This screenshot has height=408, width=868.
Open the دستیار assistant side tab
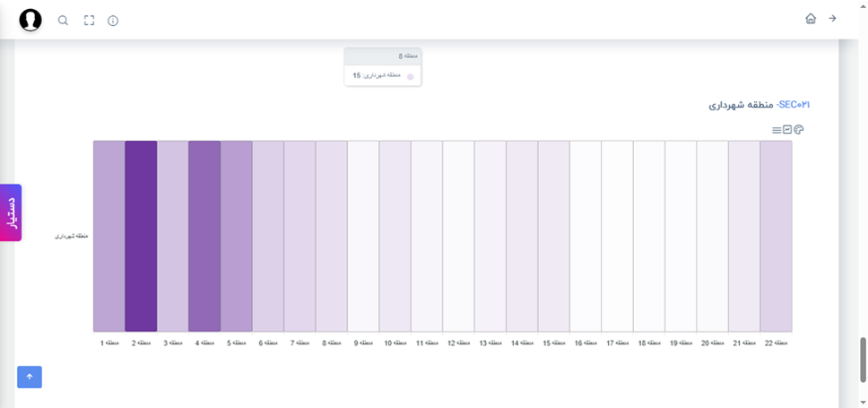pos(11,213)
